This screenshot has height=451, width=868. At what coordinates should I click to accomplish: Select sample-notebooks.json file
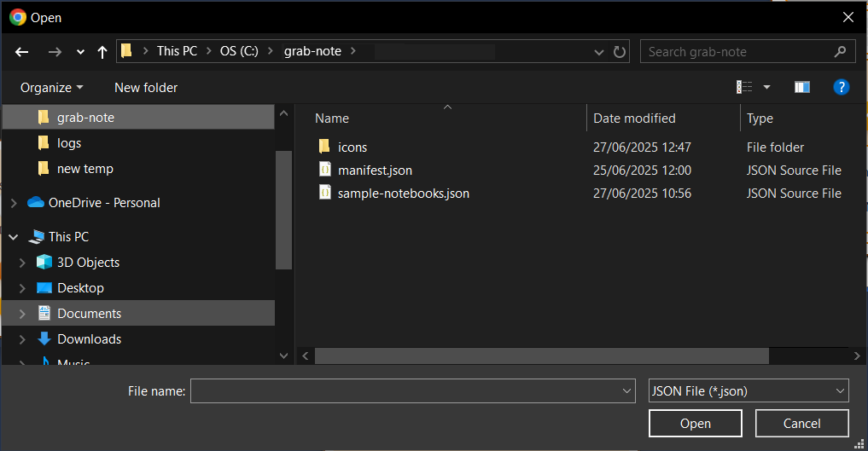[x=404, y=194]
